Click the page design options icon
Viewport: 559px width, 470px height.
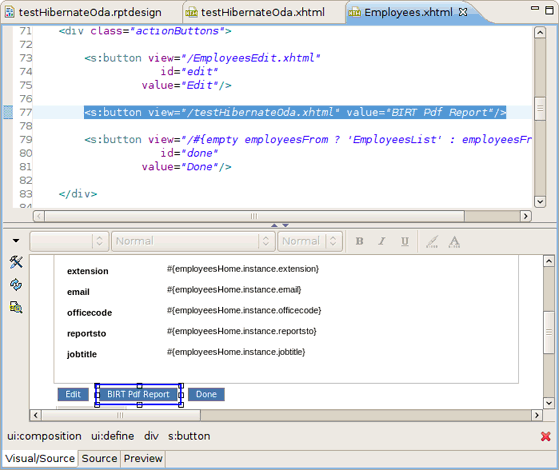[16, 307]
